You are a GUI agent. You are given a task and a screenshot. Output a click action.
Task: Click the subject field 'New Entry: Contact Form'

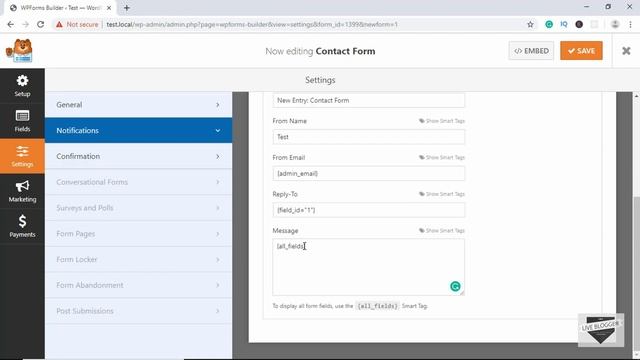[x=369, y=100]
